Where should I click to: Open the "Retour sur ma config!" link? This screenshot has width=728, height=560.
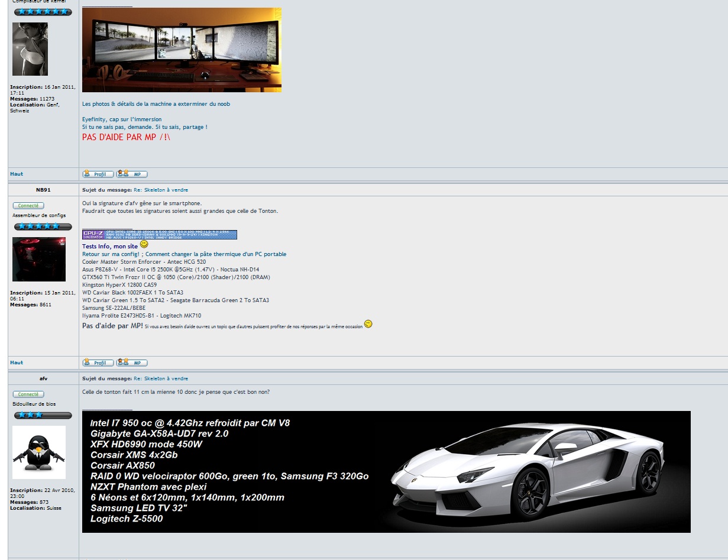click(111, 254)
